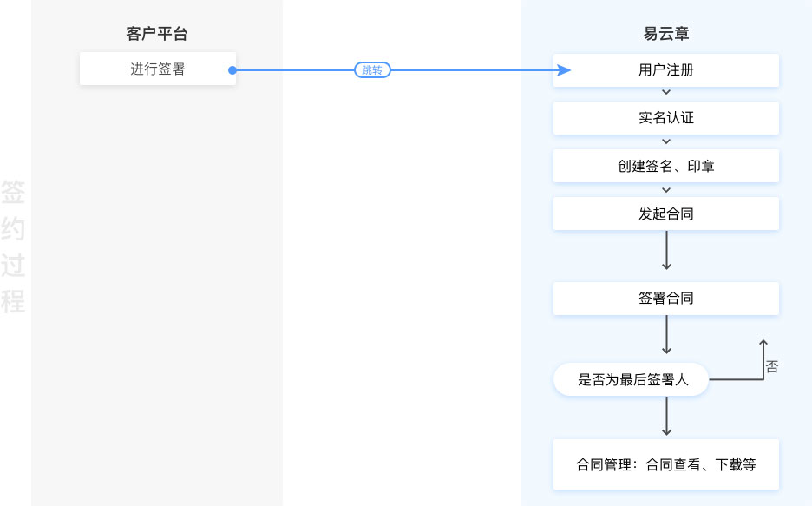The height and width of the screenshot is (506, 812).
Task: Click the 是否为最后签署人 decision node
Action: 632,379
